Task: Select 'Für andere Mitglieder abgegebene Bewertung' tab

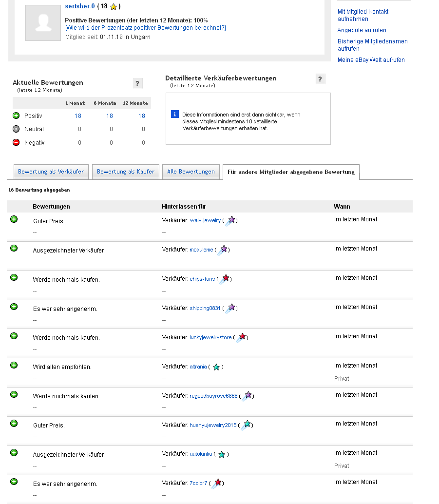Action: pos(291,172)
